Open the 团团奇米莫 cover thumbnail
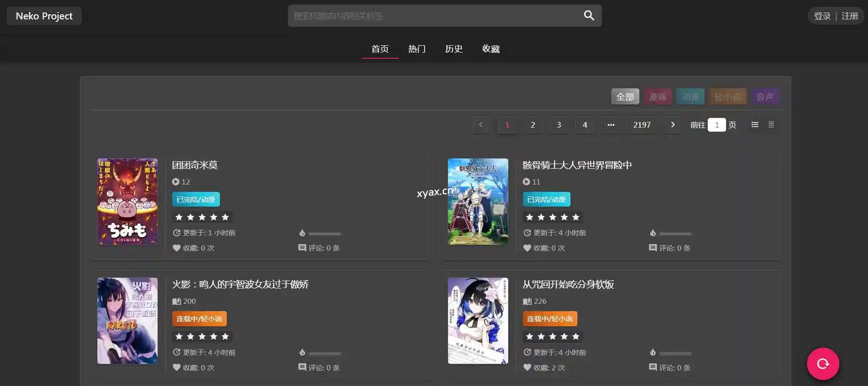868x386 pixels. pos(127,202)
